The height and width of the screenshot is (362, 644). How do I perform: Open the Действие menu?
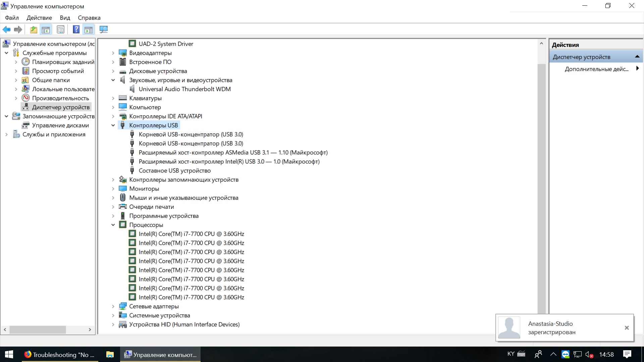point(39,18)
